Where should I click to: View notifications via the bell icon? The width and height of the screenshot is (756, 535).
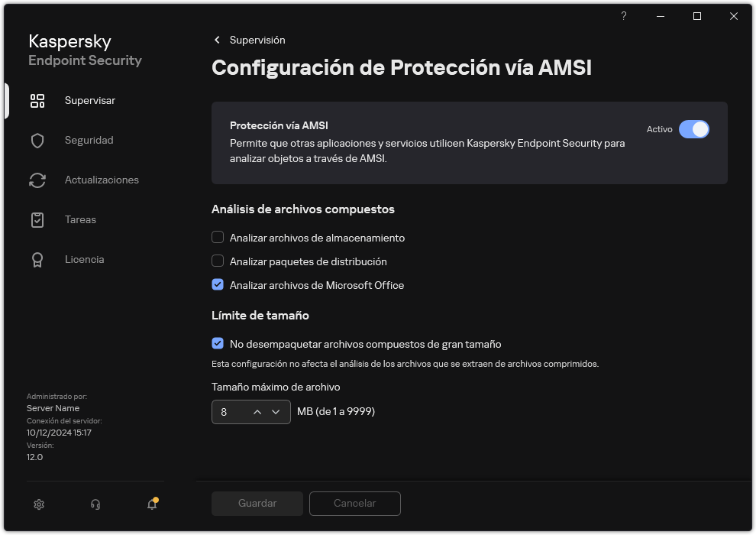click(151, 504)
